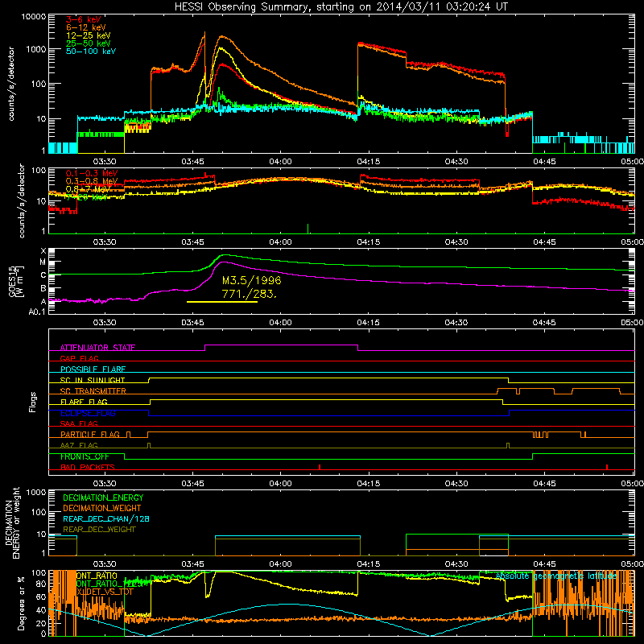Click the X_DET_VS_TOT legend label
The width and height of the screenshot is (644, 644).
(105, 592)
